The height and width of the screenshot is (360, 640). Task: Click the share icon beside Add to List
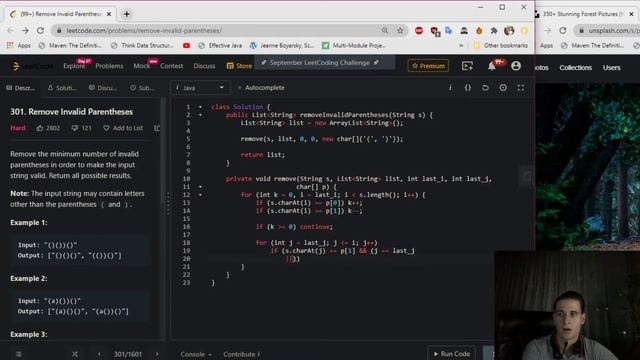157,128
